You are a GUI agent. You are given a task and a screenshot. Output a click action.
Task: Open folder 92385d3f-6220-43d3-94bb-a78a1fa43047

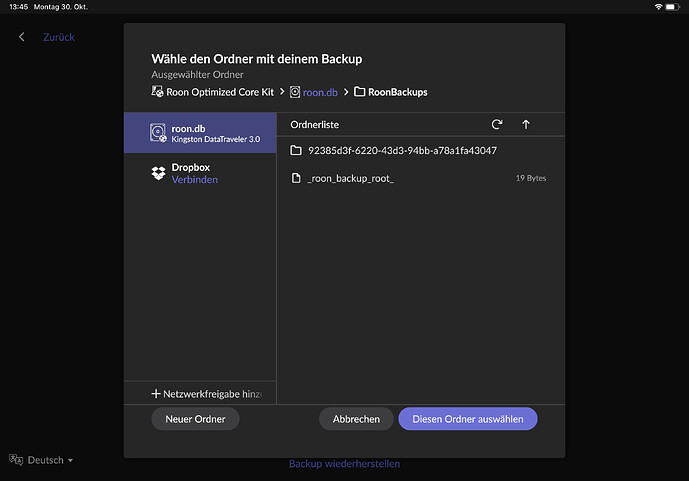pyautogui.click(x=402, y=151)
